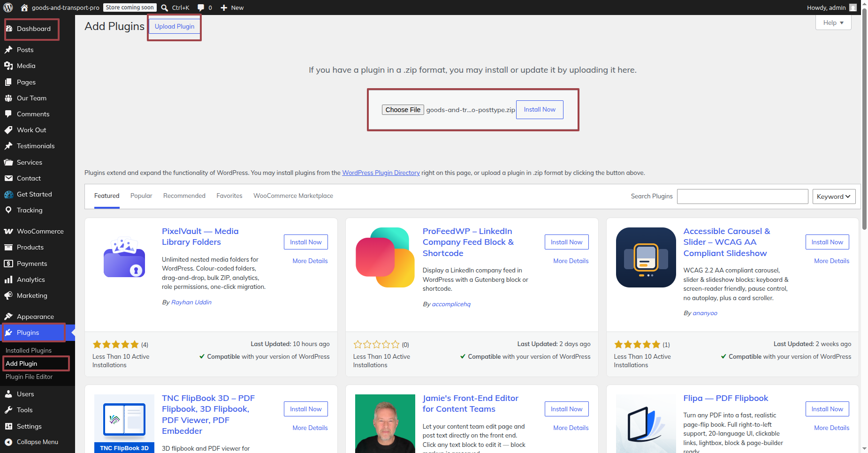868x453 pixels.
Task: Click the Tools wrench icon
Action: pos(8,410)
